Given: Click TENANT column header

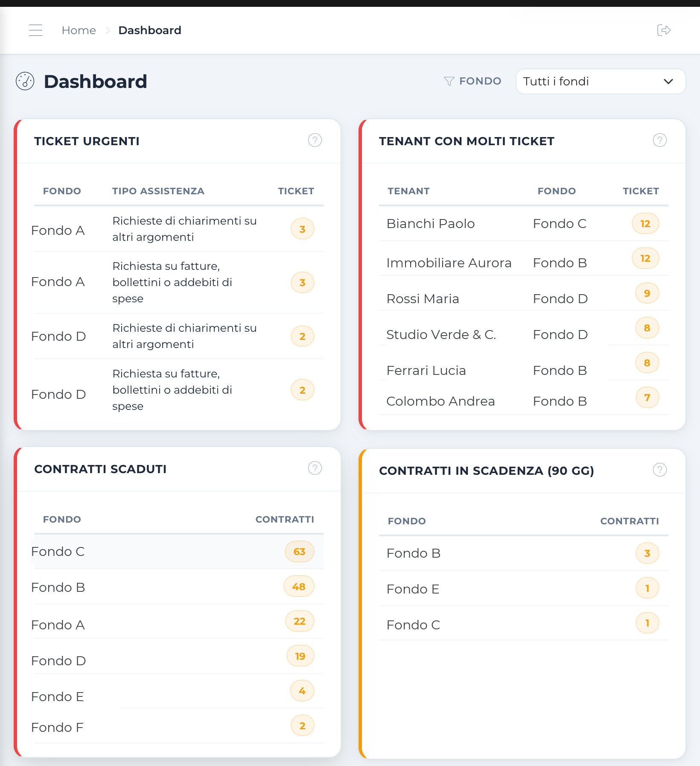Looking at the screenshot, I should (409, 191).
